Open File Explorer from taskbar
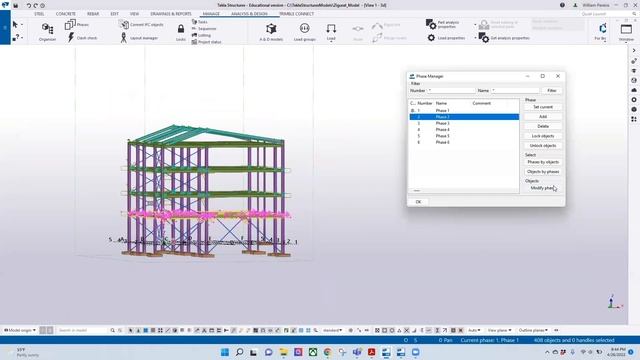The height and width of the screenshot is (360, 640). [284, 352]
